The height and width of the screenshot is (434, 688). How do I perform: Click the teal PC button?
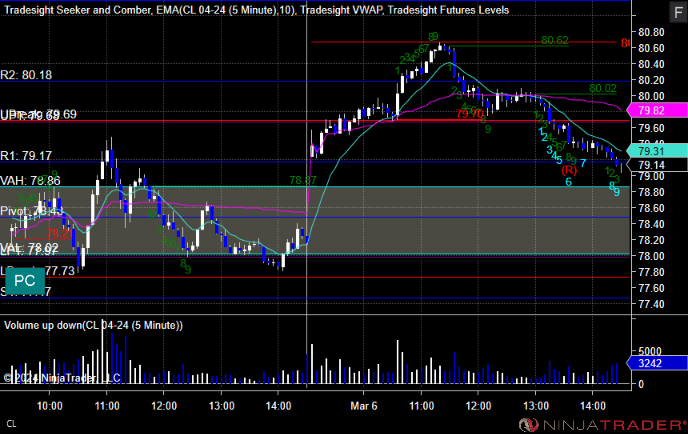point(25,281)
